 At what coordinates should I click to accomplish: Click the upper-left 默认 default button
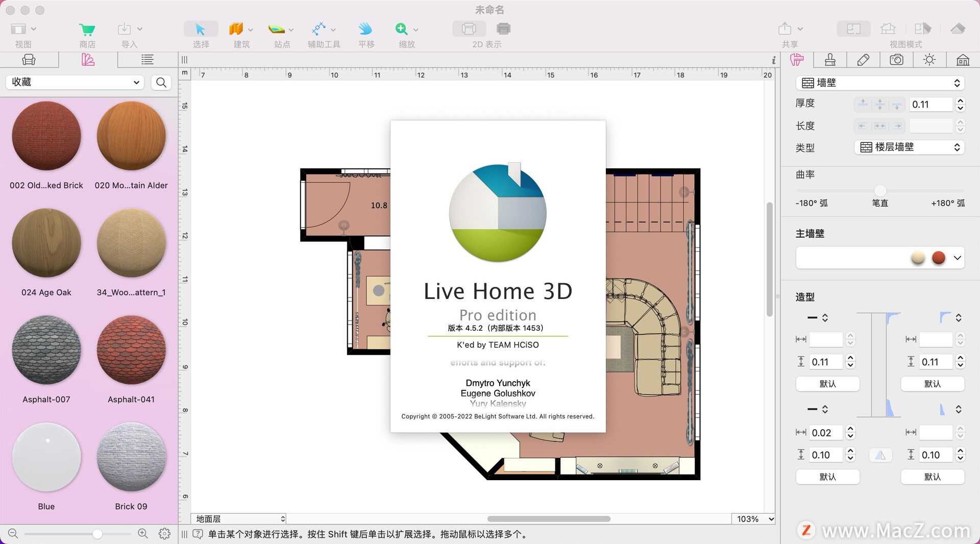pos(827,384)
